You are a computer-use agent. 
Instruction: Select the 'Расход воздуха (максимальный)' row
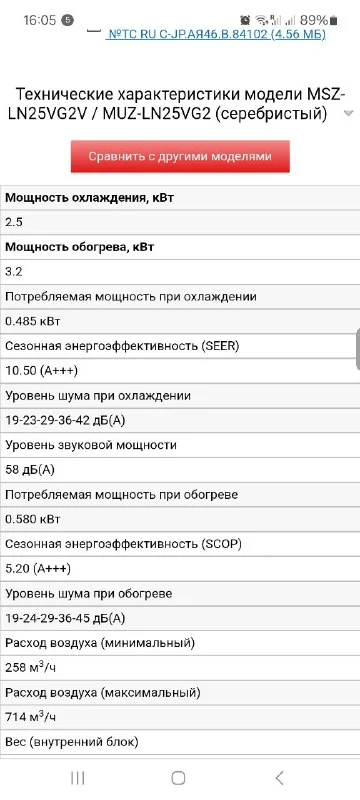pyautogui.click(x=180, y=692)
